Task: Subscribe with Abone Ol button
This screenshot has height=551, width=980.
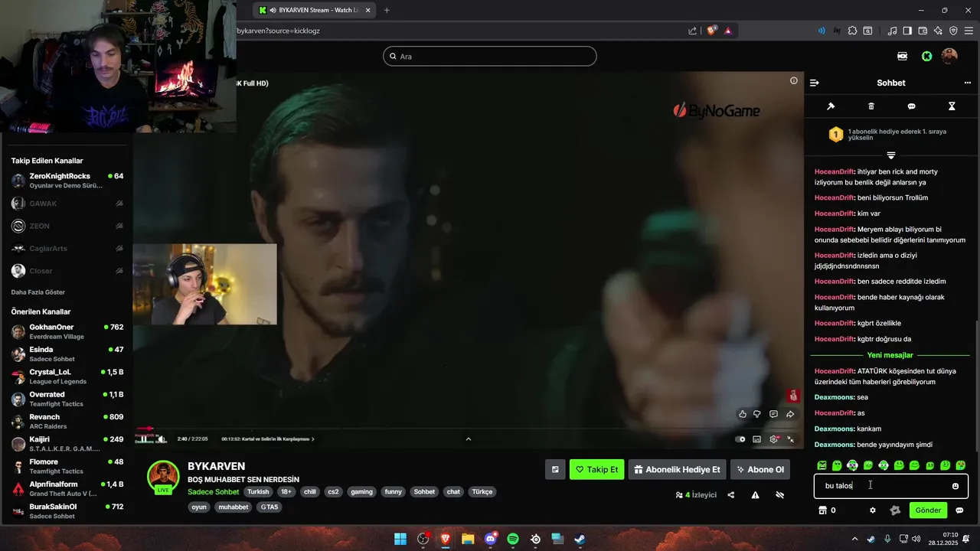Action: (x=760, y=469)
